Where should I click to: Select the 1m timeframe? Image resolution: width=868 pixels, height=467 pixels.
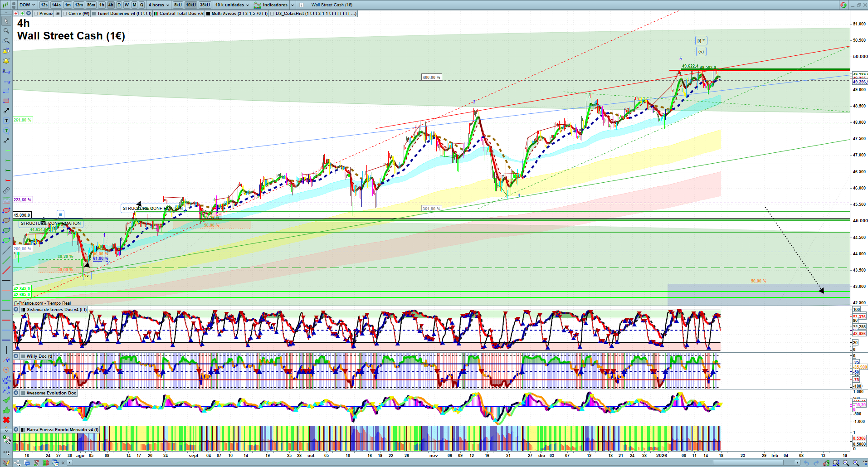68,5
